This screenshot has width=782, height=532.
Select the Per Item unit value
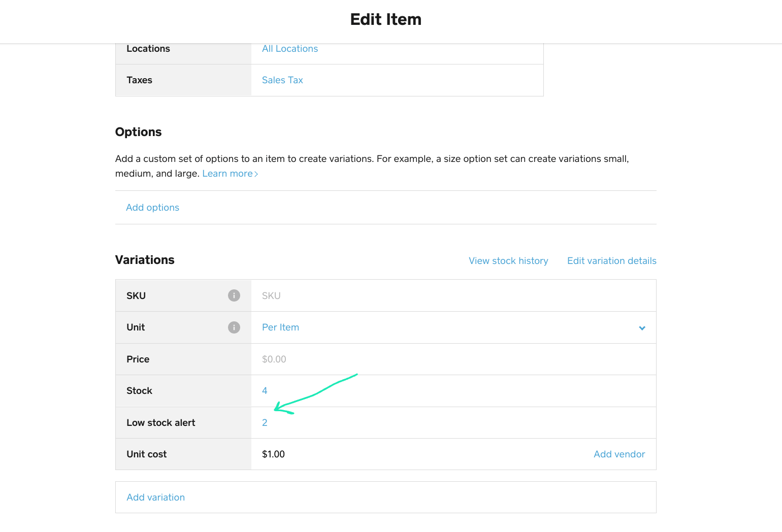click(x=280, y=327)
